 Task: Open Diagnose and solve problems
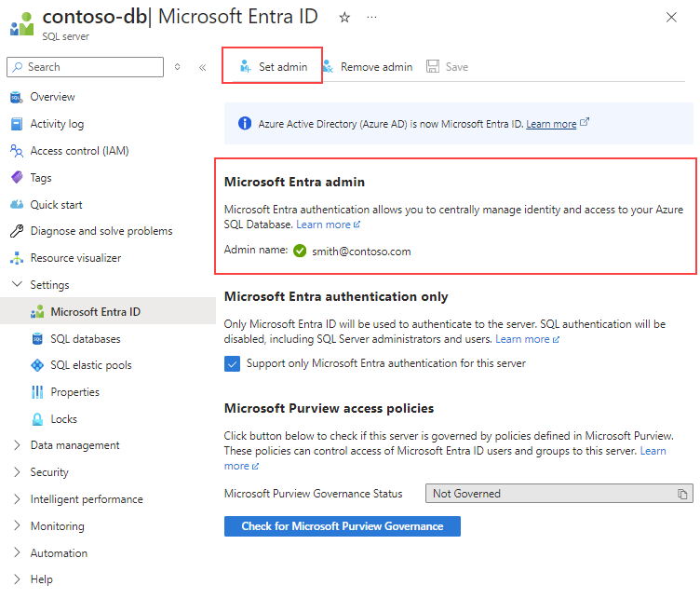click(101, 231)
